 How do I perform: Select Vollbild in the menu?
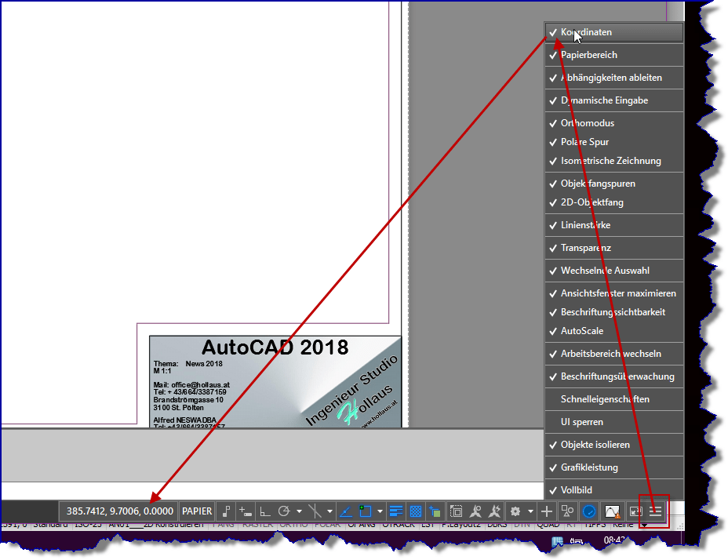pos(613,490)
